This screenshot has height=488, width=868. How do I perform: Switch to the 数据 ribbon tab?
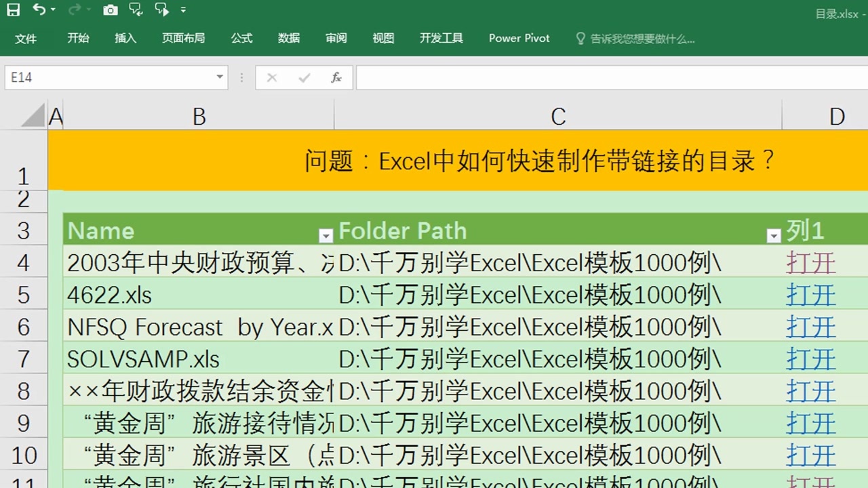289,39
